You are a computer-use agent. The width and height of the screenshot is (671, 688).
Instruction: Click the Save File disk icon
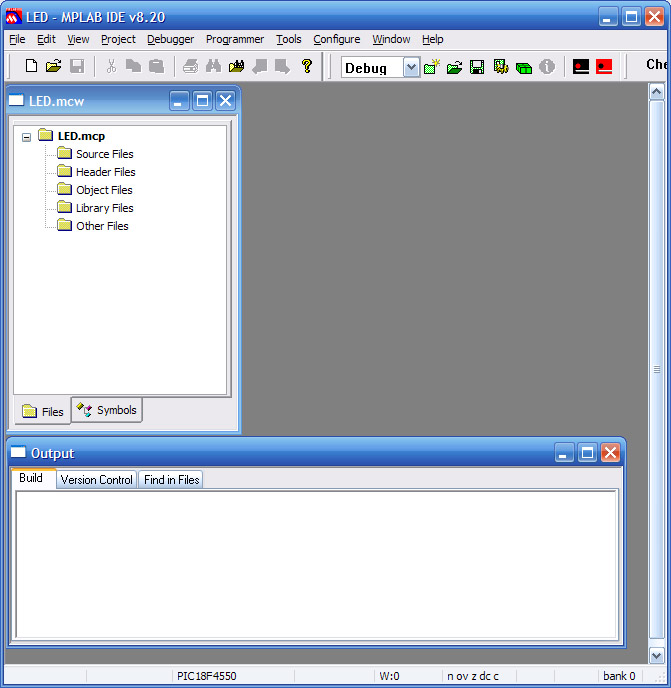(x=77, y=66)
